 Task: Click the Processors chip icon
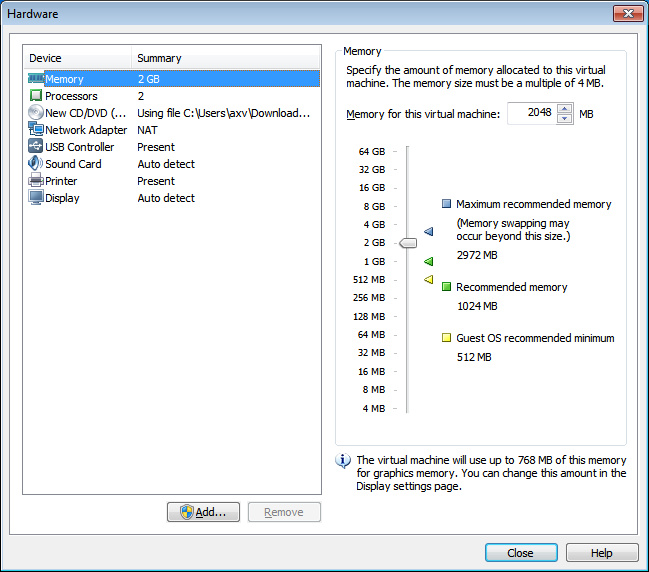click(36, 96)
